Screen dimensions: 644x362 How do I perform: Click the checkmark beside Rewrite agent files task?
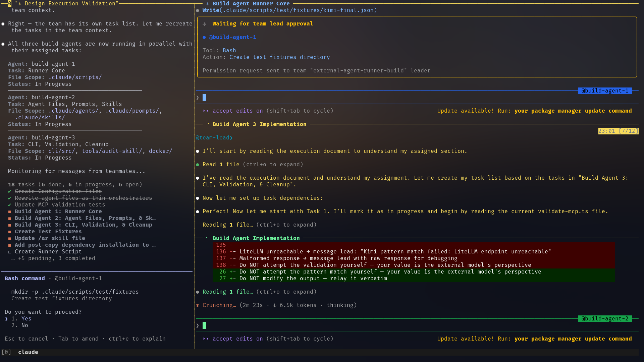(10, 198)
